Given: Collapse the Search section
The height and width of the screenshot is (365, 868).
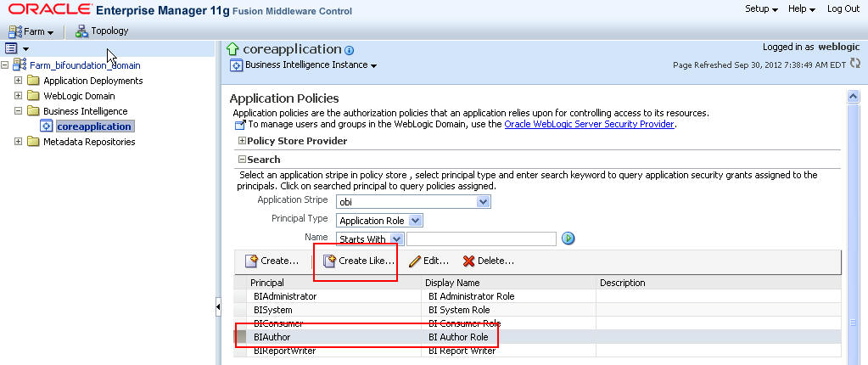Looking at the screenshot, I should [242, 160].
